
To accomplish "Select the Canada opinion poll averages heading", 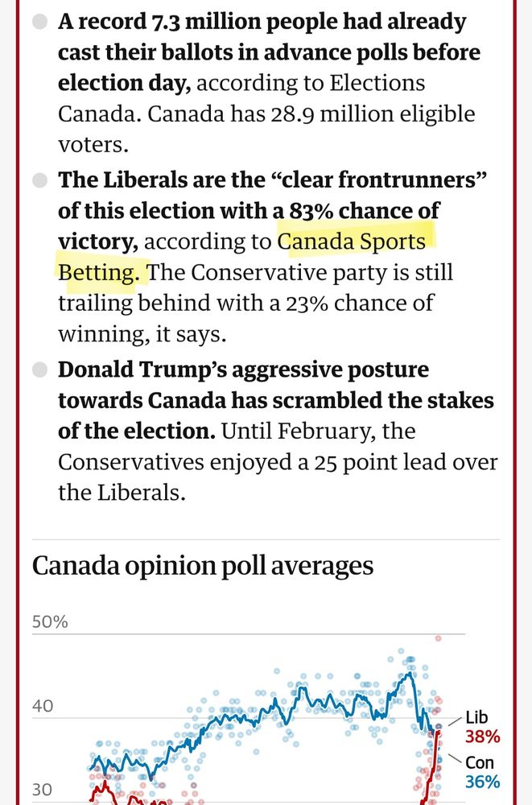I will [202, 566].
